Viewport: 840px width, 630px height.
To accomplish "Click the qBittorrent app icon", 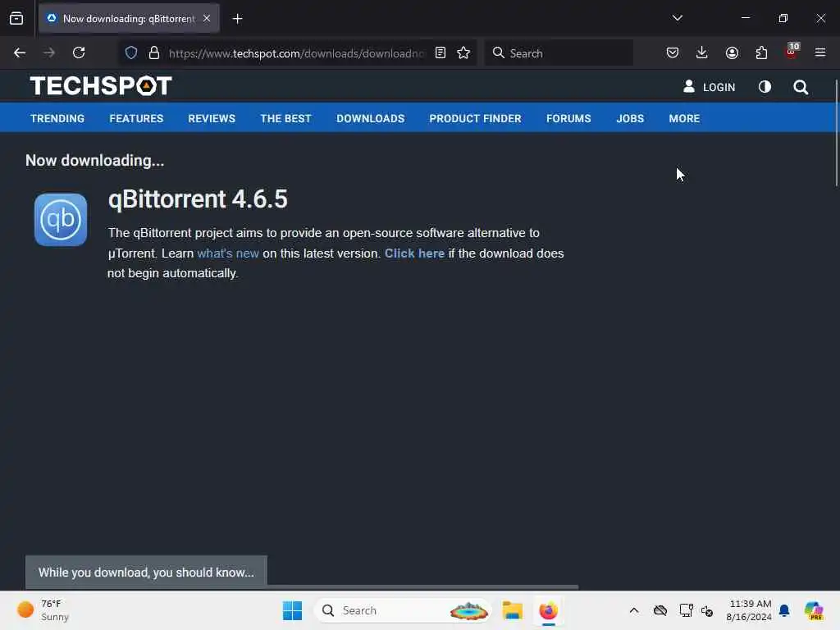I will click(61, 220).
